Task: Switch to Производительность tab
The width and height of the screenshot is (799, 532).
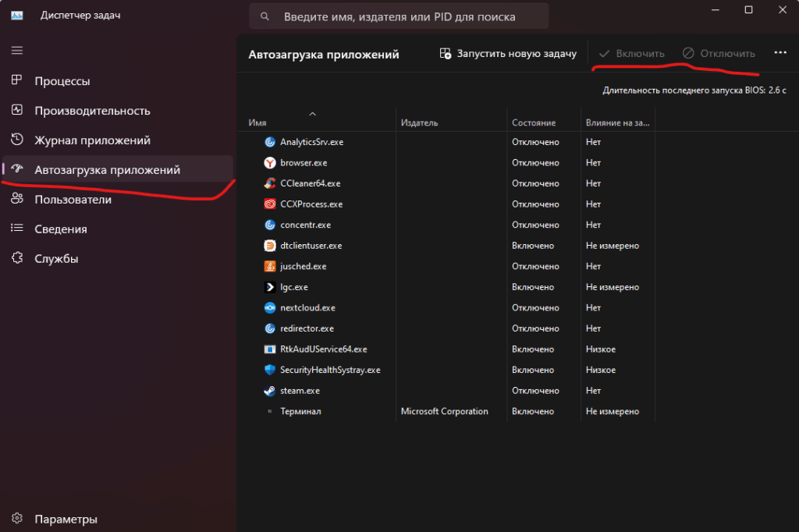Action: 117,111
